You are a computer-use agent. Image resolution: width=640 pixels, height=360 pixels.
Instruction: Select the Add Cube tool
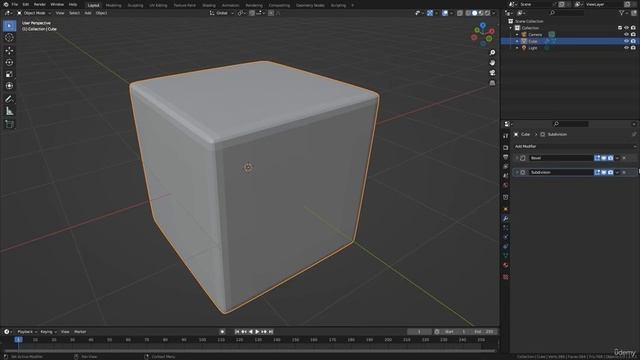(x=9, y=124)
